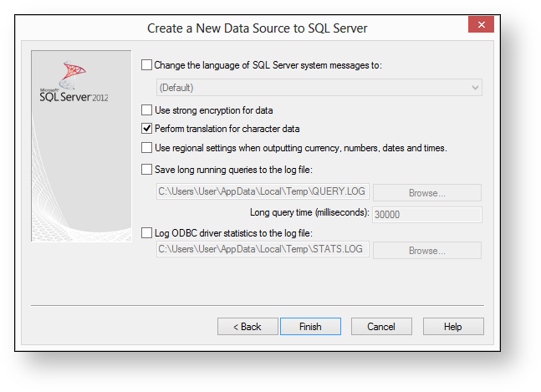Toggle Log ODBC driver statistics checkbox
Image resolution: width=541 pixels, height=392 pixels.
click(x=148, y=232)
